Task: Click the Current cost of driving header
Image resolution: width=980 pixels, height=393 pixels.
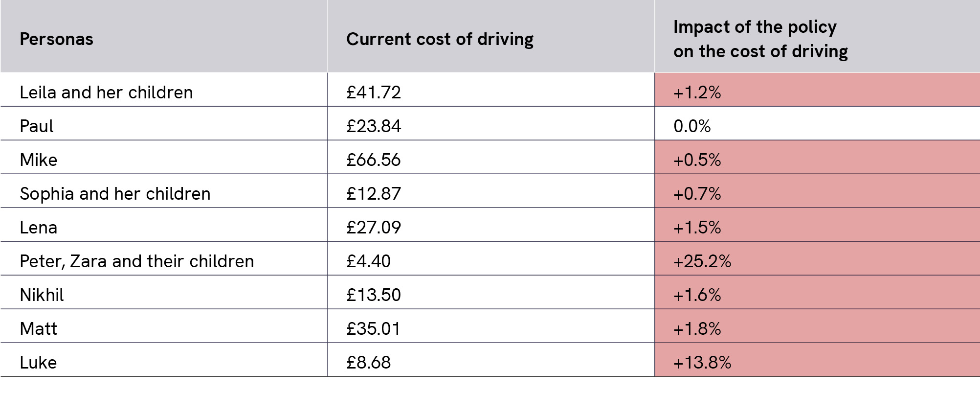Action: pyautogui.click(x=440, y=39)
